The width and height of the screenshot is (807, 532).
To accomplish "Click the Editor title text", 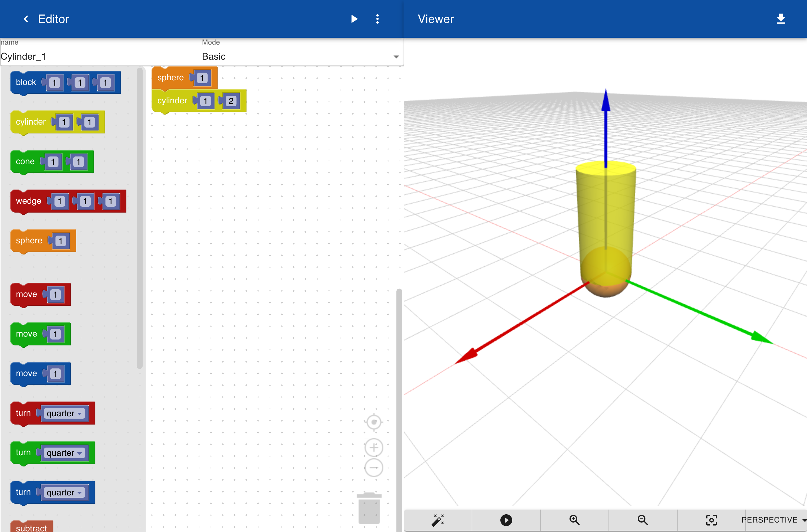I will point(53,19).
